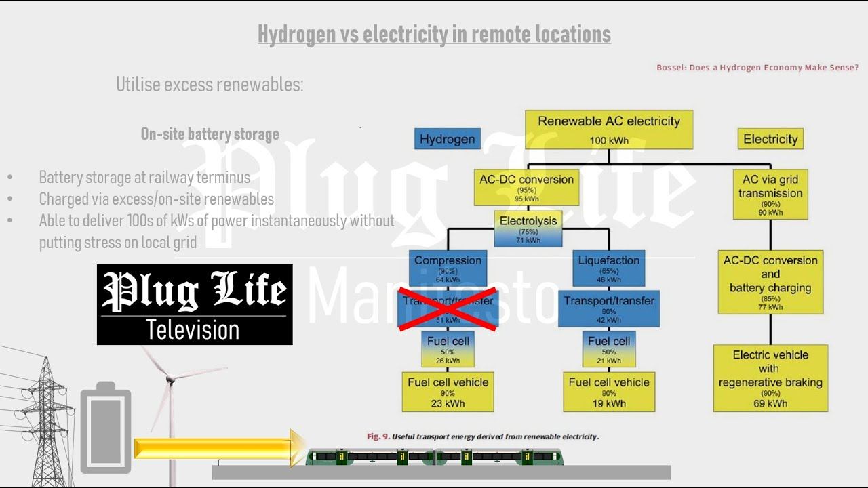
Task: Click the gray battery icon
Action: [106, 428]
